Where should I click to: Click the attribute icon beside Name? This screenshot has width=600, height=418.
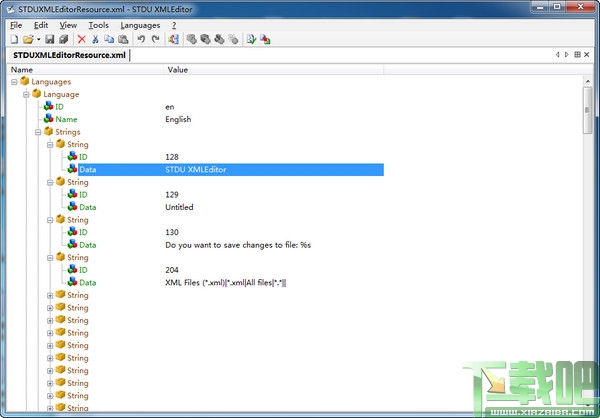click(48, 119)
